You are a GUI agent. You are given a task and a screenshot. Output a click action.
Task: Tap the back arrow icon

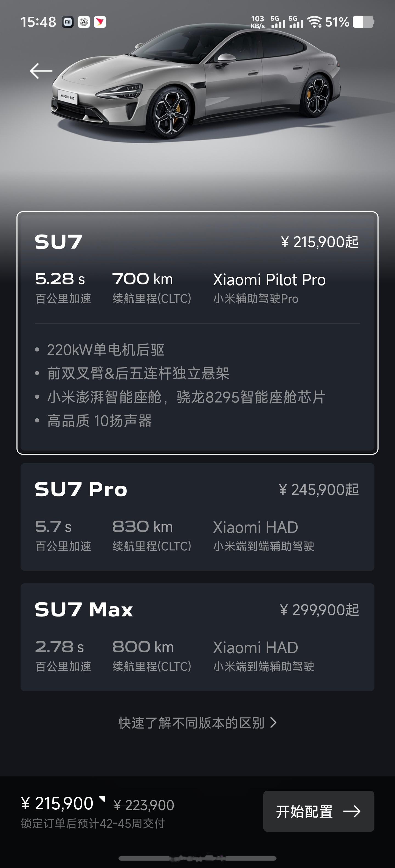[x=41, y=71]
